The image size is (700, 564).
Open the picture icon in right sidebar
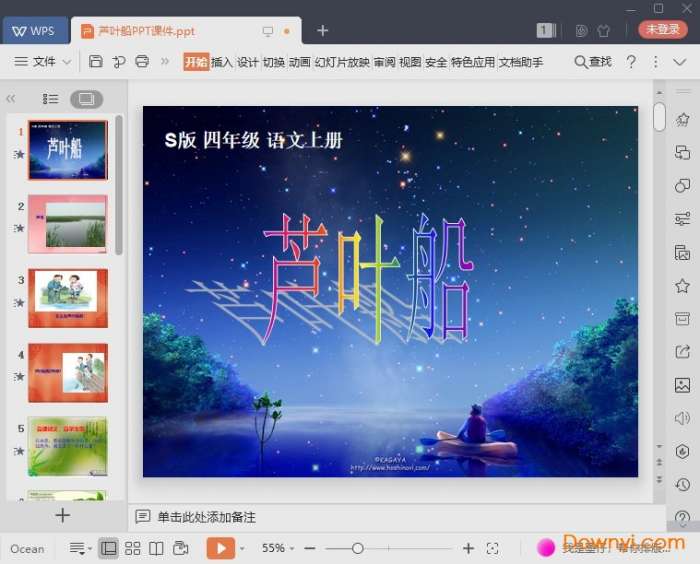682,385
